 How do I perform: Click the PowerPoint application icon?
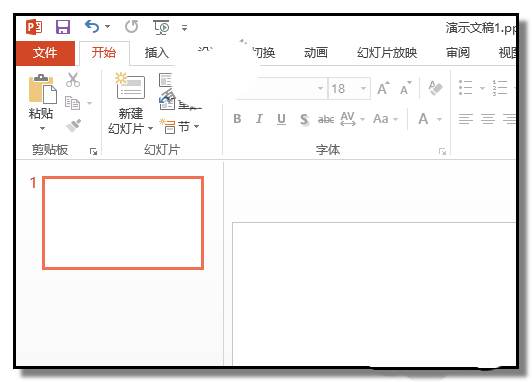tap(34, 27)
